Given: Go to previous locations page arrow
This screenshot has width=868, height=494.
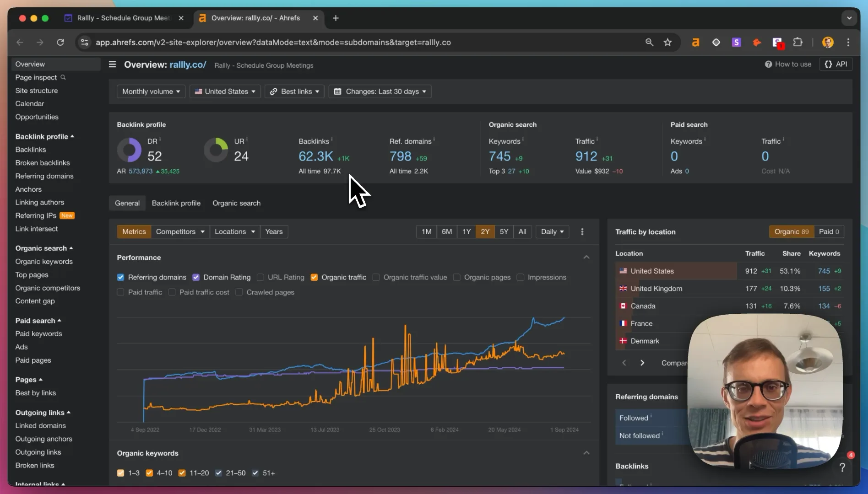Looking at the screenshot, I should [624, 363].
